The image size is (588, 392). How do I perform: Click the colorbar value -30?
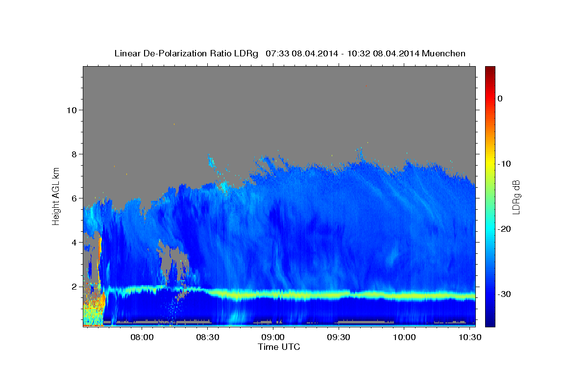click(504, 294)
